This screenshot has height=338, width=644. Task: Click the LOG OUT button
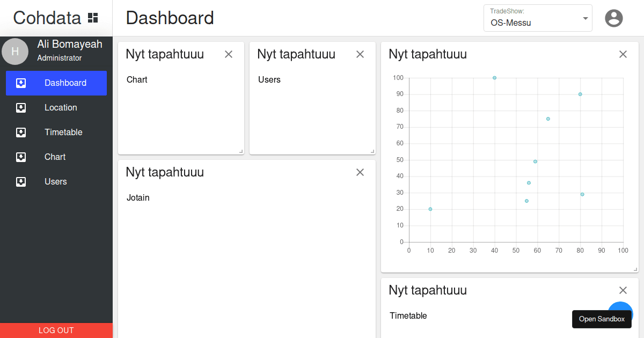(x=56, y=330)
